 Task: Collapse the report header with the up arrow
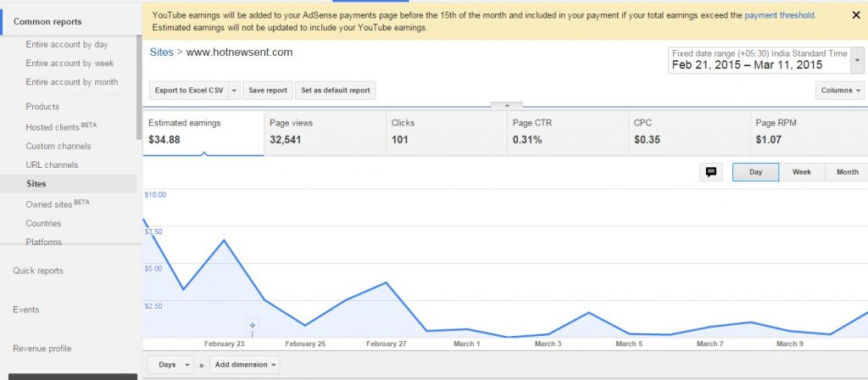tap(506, 105)
